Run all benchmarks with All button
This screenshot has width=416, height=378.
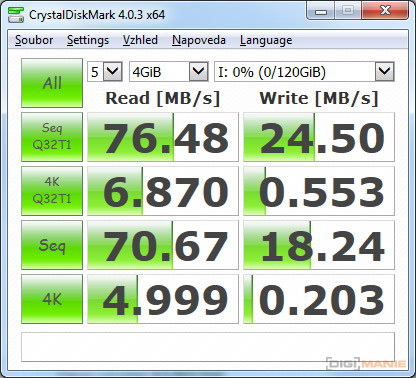click(52, 83)
